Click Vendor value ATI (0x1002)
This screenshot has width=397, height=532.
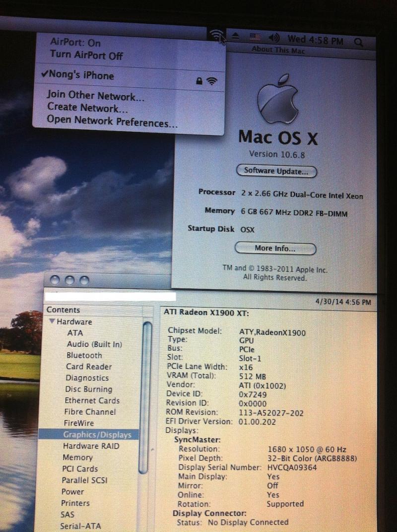pyautogui.click(x=263, y=386)
